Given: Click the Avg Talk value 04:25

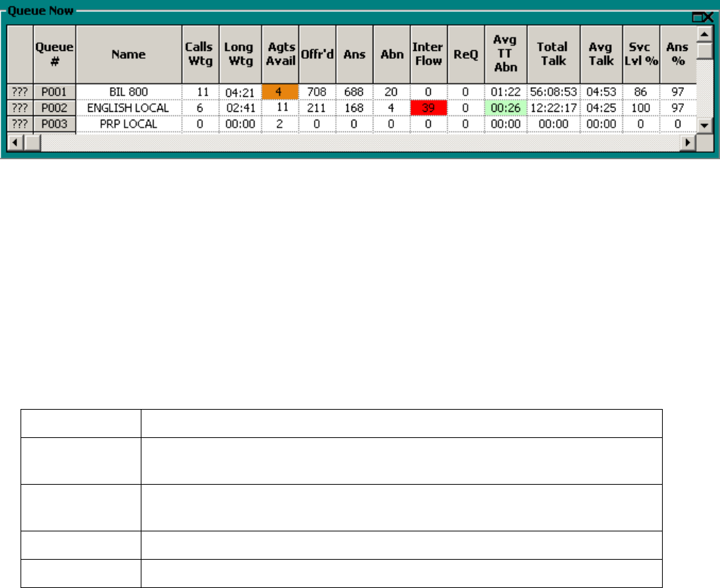Looking at the screenshot, I should [x=601, y=108].
